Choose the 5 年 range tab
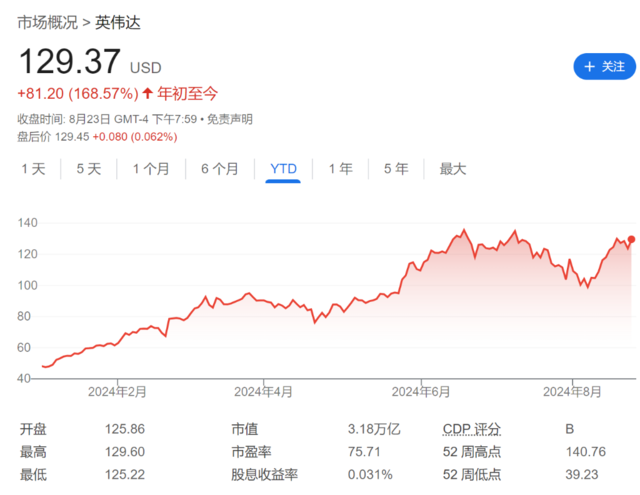The image size is (640, 495). click(396, 169)
